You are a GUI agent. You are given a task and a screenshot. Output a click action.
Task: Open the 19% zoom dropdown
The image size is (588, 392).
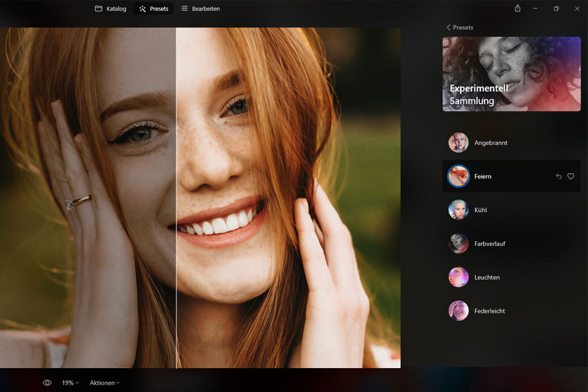tap(70, 383)
